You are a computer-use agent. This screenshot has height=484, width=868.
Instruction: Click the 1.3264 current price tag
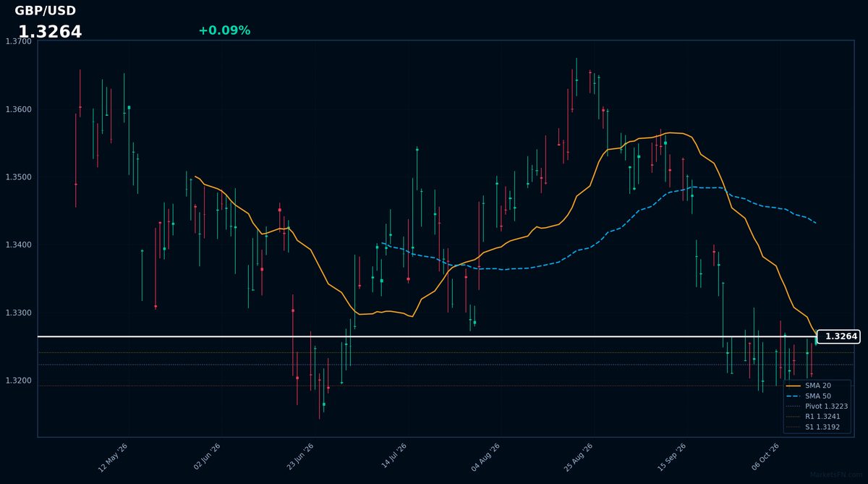point(838,336)
